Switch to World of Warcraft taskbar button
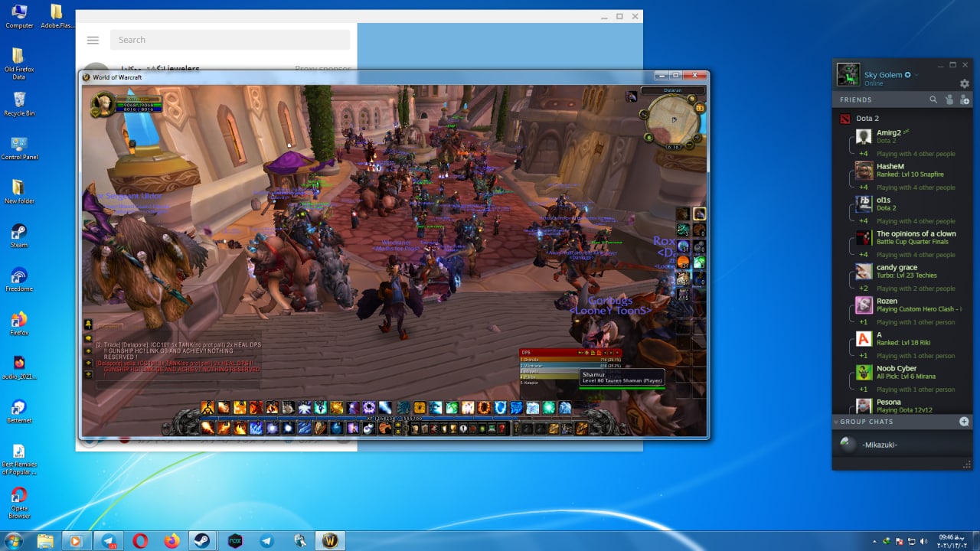This screenshot has width=980, height=551. point(330,540)
